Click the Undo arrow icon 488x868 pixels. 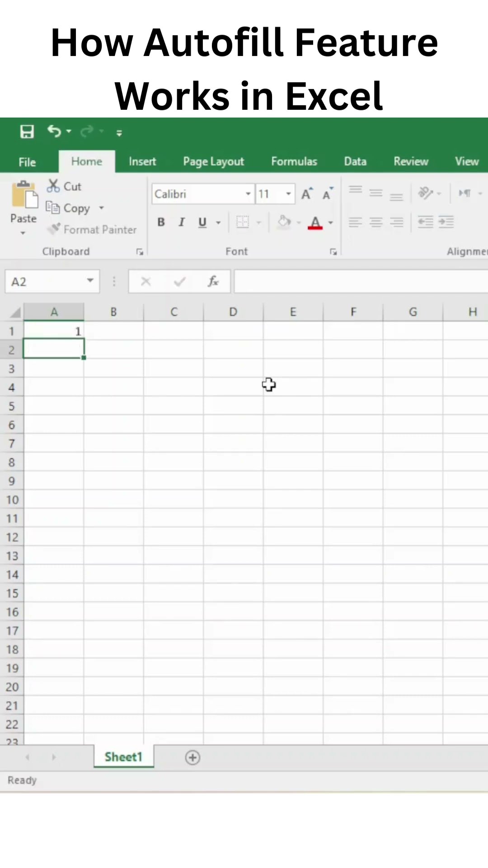click(x=54, y=131)
